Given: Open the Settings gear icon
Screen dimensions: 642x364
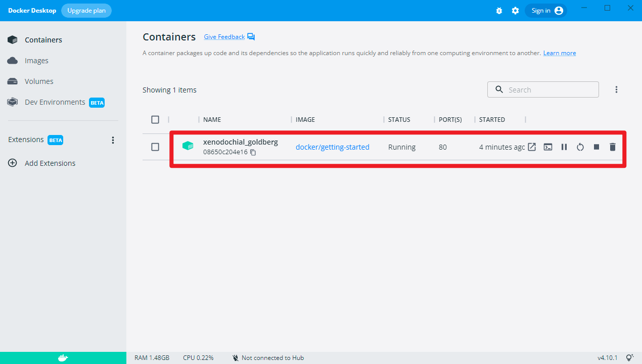Looking at the screenshot, I should [x=515, y=11].
